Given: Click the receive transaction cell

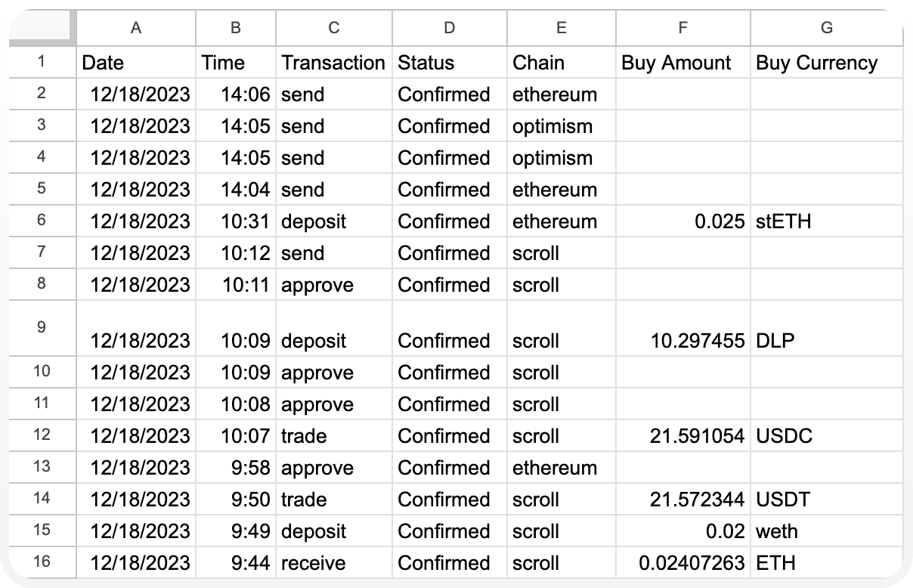Looking at the screenshot, I should coord(333,562).
